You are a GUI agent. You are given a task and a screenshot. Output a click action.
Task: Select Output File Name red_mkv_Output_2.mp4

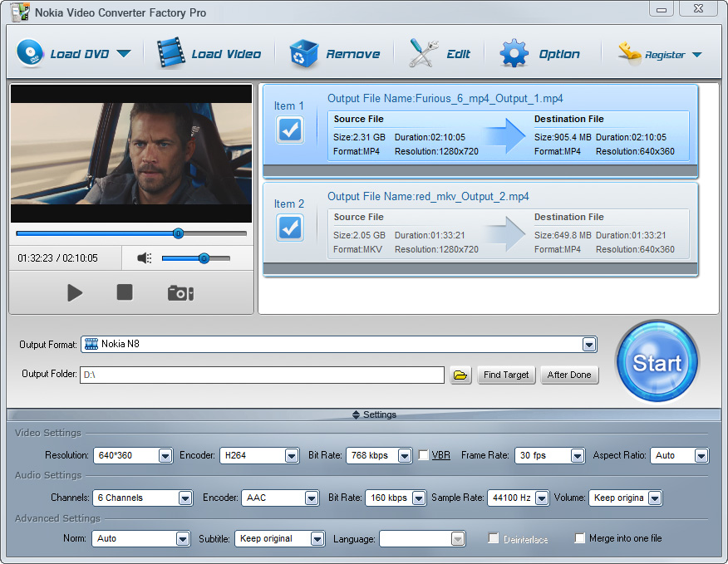pos(428,196)
